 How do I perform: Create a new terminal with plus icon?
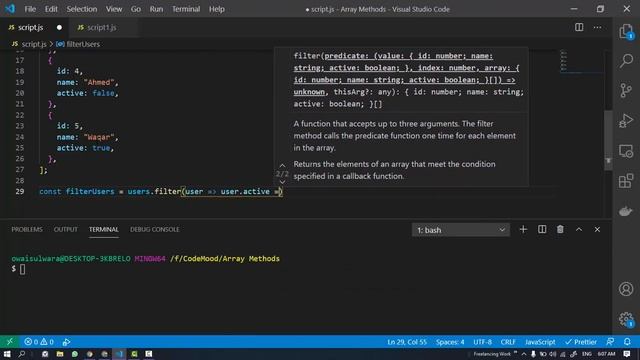pyautogui.click(x=523, y=229)
